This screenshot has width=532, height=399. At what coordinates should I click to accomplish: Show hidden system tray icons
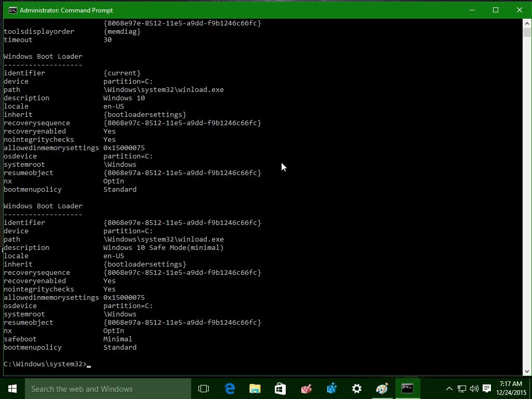pyautogui.click(x=449, y=389)
